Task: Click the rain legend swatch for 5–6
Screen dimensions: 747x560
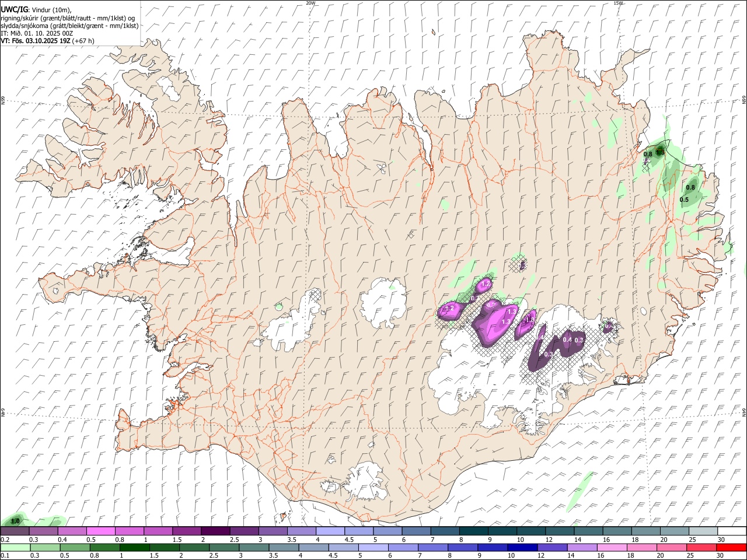Action: pyautogui.click(x=373, y=547)
